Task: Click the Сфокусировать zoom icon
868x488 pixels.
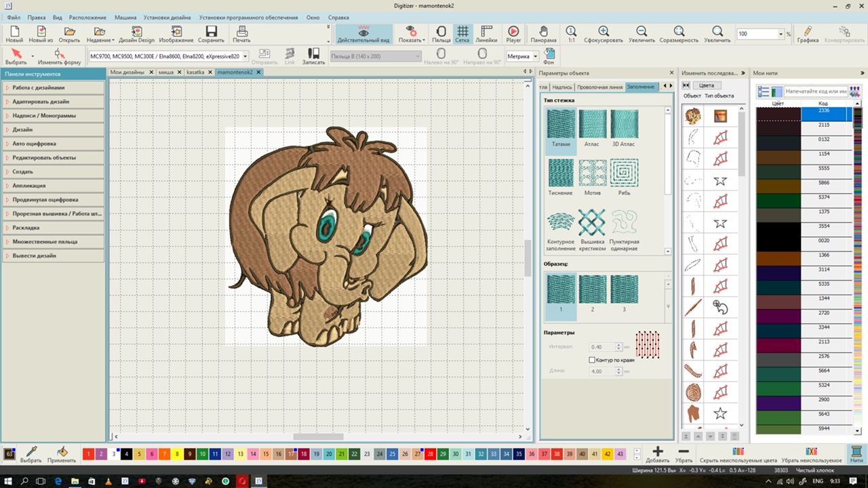Action: click(604, 34)
